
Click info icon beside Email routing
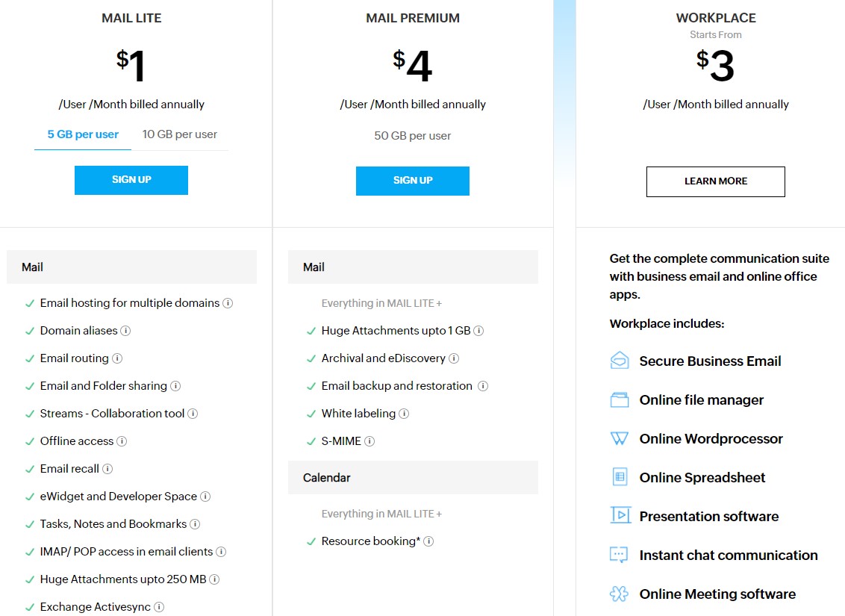(x=117, y=358)
